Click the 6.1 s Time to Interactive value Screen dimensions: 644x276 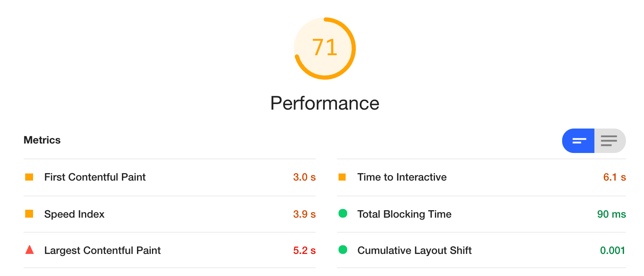(614, 177)
